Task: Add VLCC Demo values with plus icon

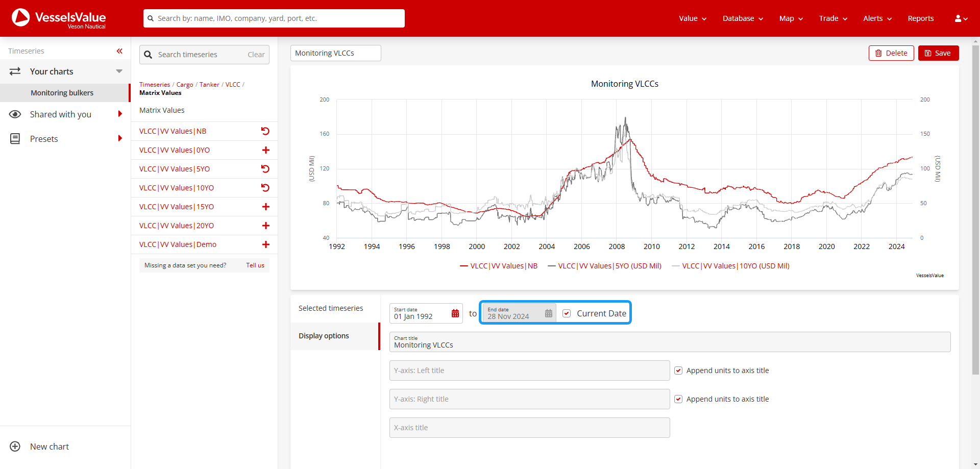Action: point(265,244)
